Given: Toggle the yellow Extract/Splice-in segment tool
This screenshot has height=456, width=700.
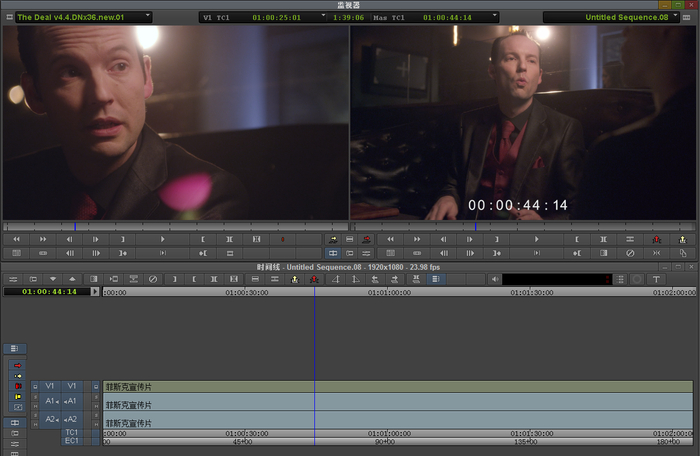Looking at the screenshot, I should point(18,376).
